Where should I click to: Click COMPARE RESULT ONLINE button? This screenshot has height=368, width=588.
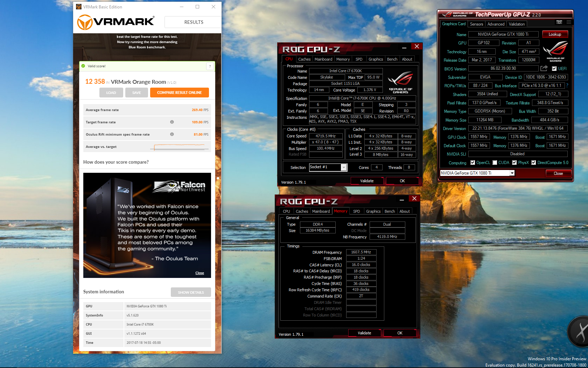(180, 93)
